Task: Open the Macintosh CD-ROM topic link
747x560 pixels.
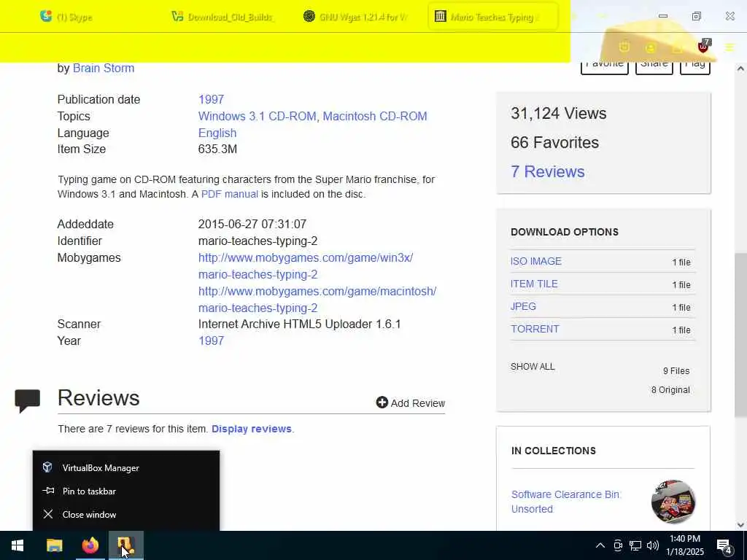Action: point(375,116)
